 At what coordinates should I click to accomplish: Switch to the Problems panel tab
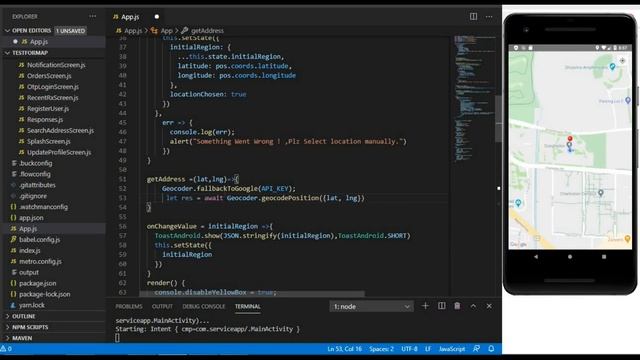click(x=129, y=307)
